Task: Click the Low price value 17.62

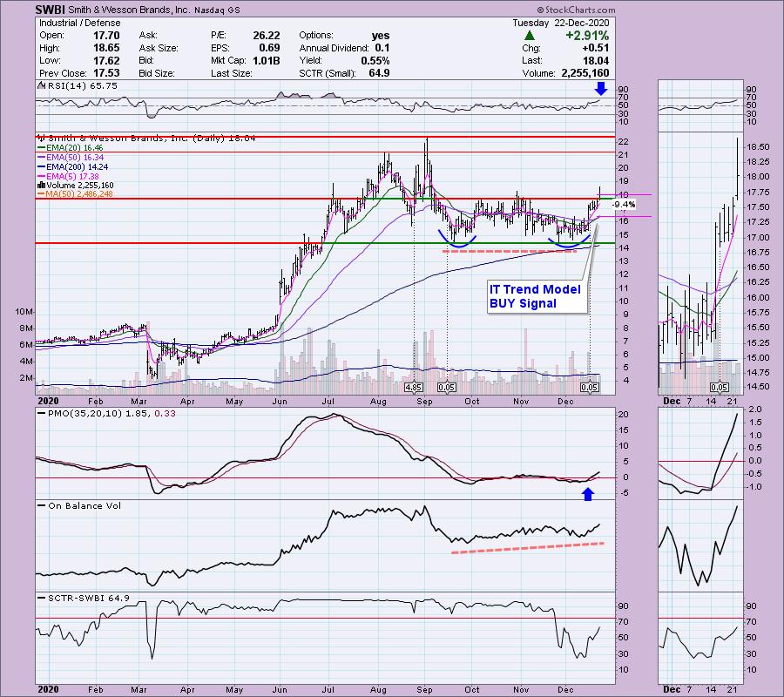Action: pyautogui.click(x=106, y=60)
